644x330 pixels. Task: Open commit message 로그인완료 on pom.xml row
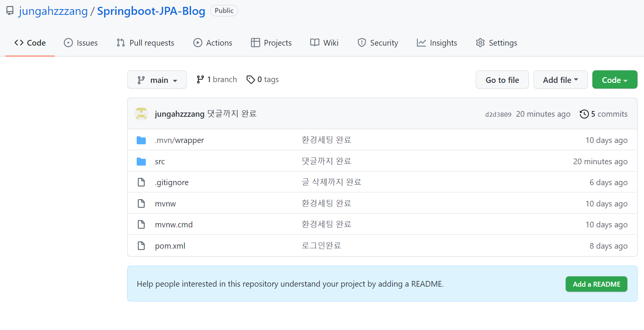pos(321,246)
